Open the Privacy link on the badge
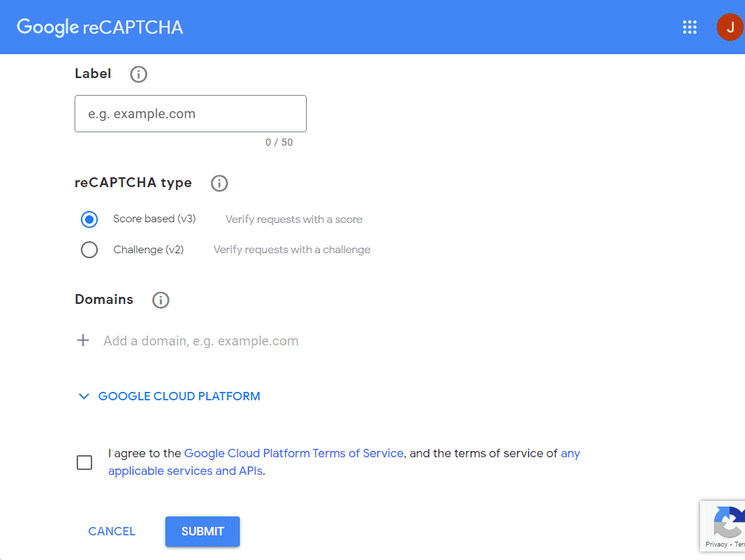The image size is (745, 560). point(717,545)
